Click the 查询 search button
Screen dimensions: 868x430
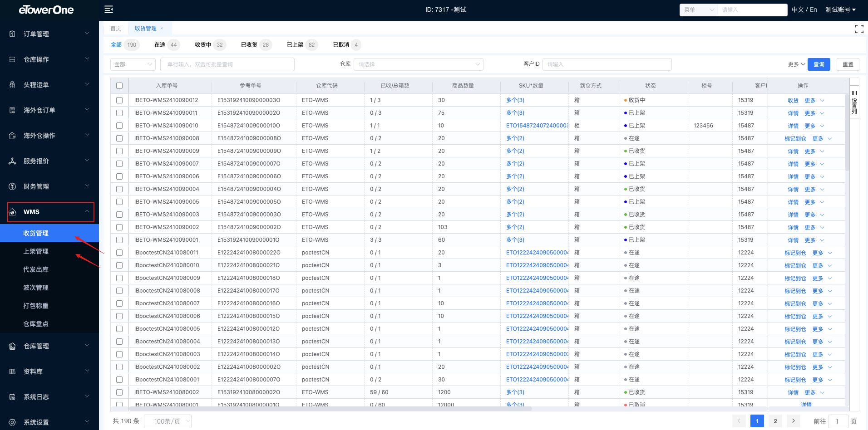click(x=819, y=64)
